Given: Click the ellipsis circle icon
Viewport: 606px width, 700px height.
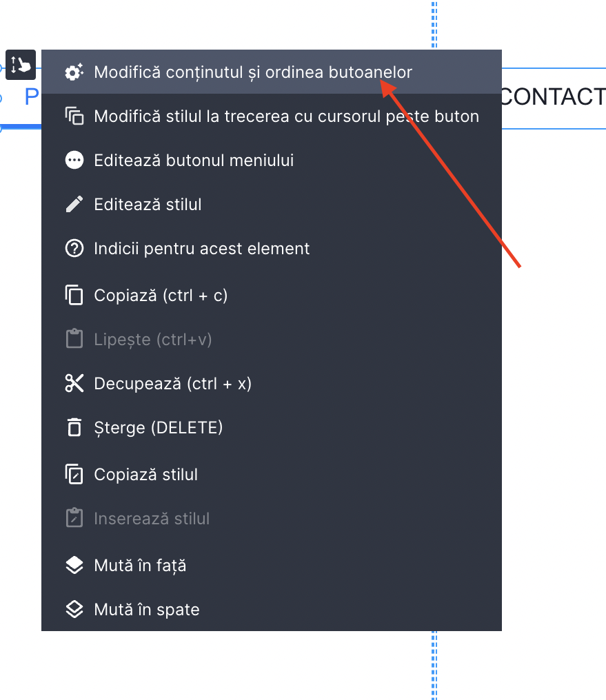Looking at the screenshot, I should pos(74,161).
